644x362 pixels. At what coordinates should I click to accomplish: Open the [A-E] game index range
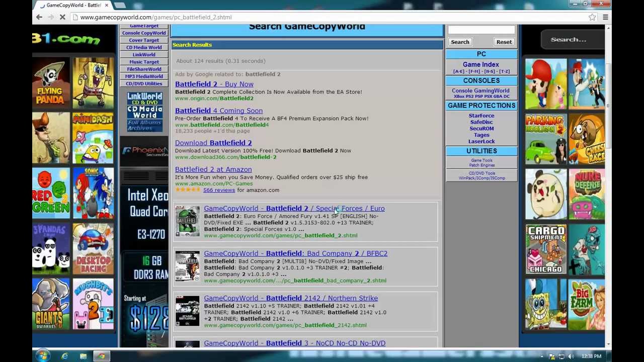(x=459, y=71)
